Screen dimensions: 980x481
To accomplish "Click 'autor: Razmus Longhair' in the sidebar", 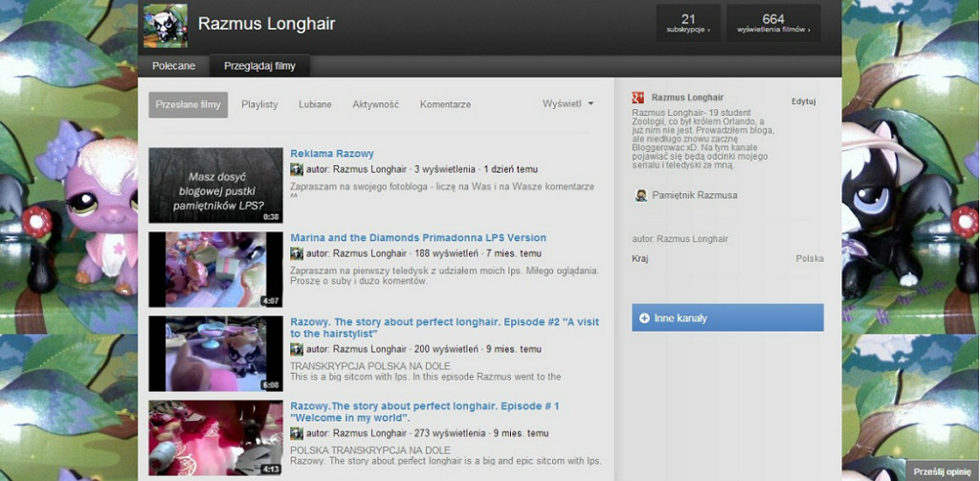I will click(680, 239).
